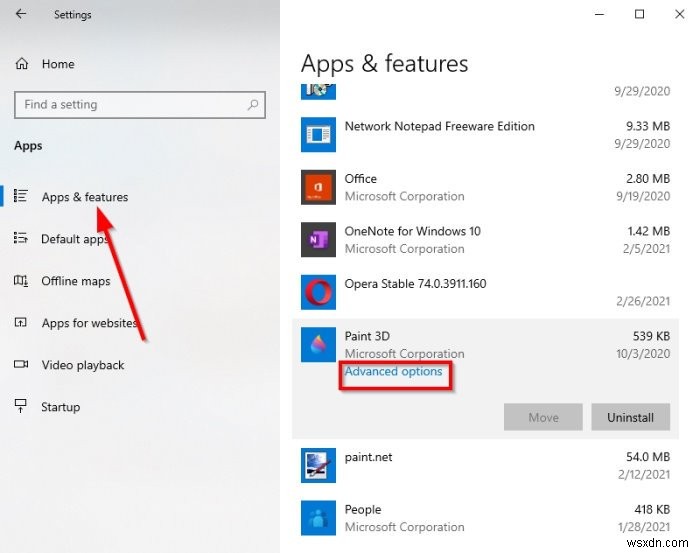Open Video playback section
Viewport: 700px width, 553px height.
[x=83, y=365]
